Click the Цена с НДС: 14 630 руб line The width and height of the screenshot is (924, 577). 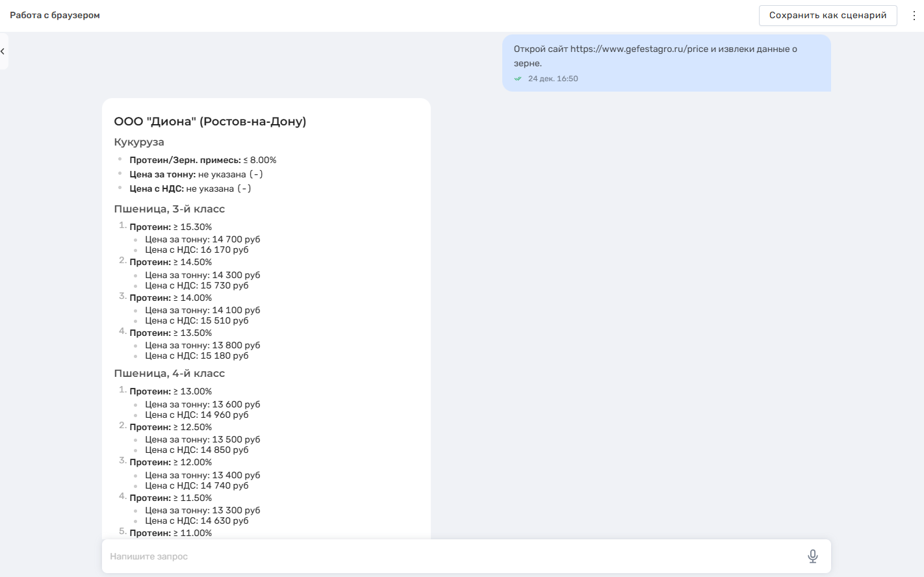click(x=196, y=520)
